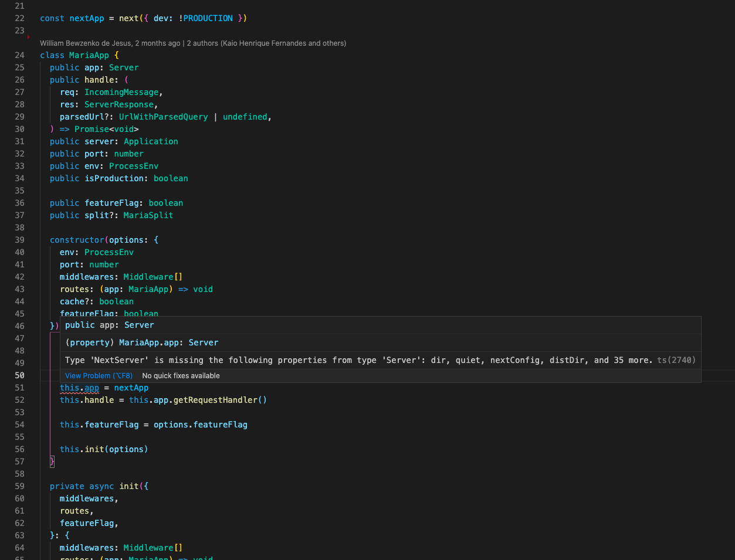This screenshot has height=560, width=735.
Task: Click the closing brace on line 57
Action: (52, 461)
